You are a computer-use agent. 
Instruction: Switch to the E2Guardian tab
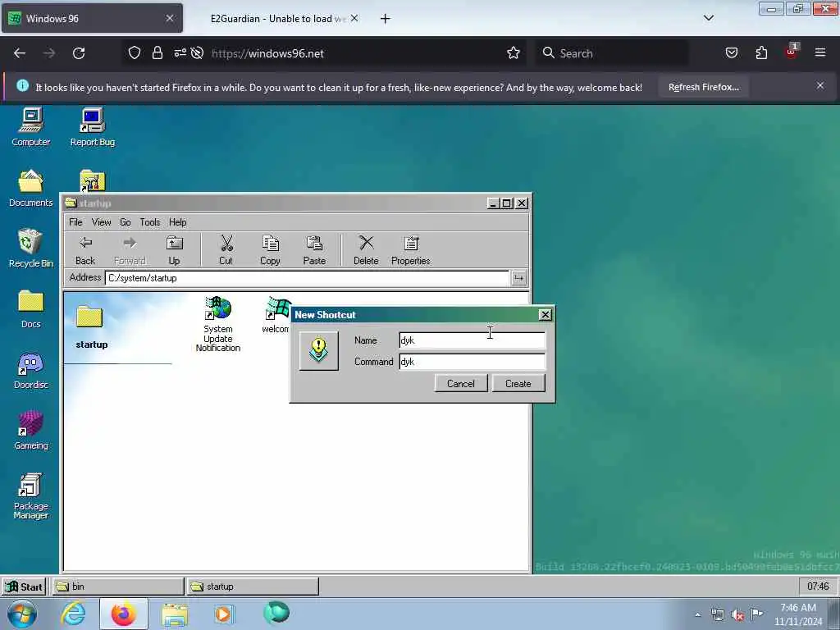click(278, 18)
